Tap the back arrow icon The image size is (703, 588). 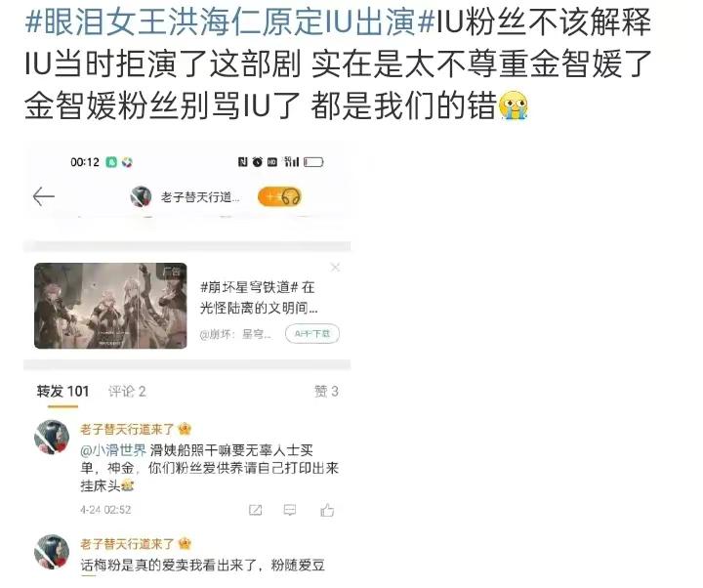(x=44, y=196)
